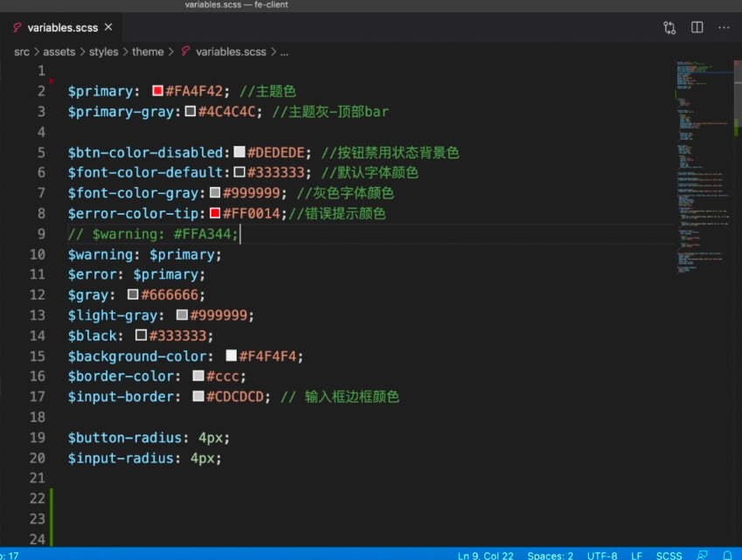Click the //默认字体颜色 comment
Viewport: 742px width, 560px height.
[370, 173]
